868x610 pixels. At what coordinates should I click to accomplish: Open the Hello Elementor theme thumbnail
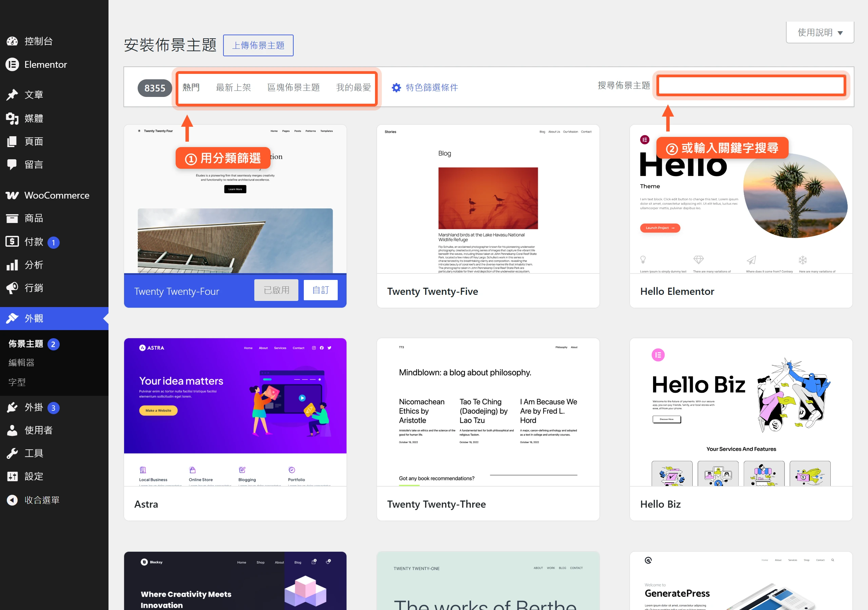(x=741, y=199)
